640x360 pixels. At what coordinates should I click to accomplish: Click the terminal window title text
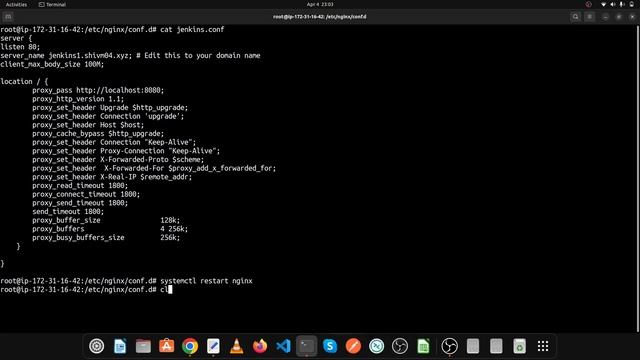point(320,17)
